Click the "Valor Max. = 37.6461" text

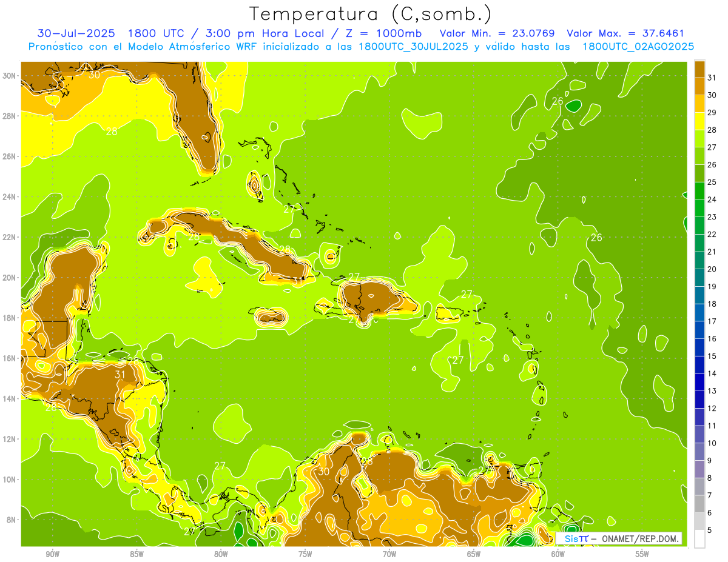[625, 33]
